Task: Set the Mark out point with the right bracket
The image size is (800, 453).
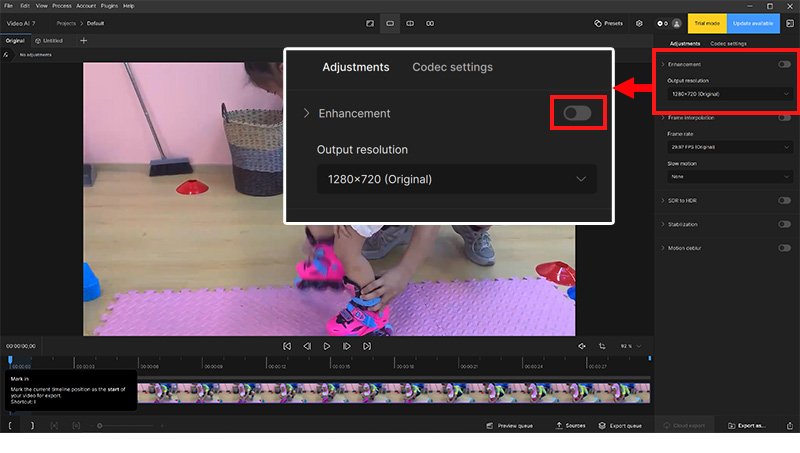Action: 32,425
